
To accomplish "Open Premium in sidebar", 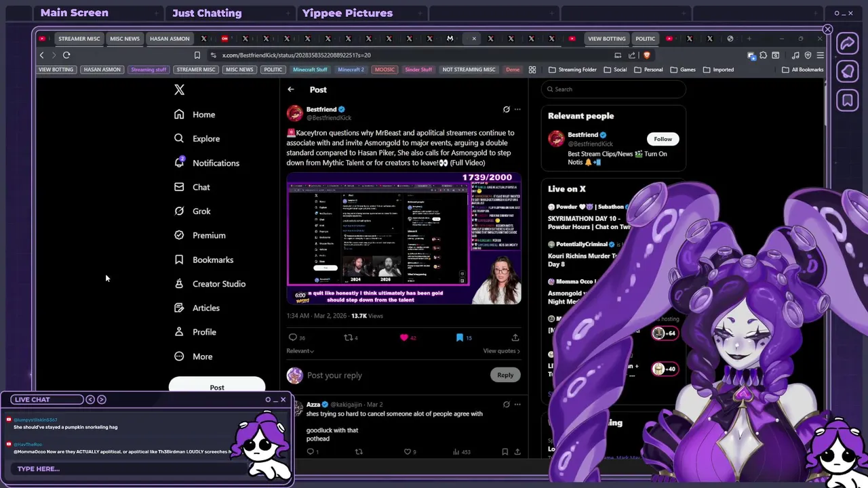I will [199, 235].
